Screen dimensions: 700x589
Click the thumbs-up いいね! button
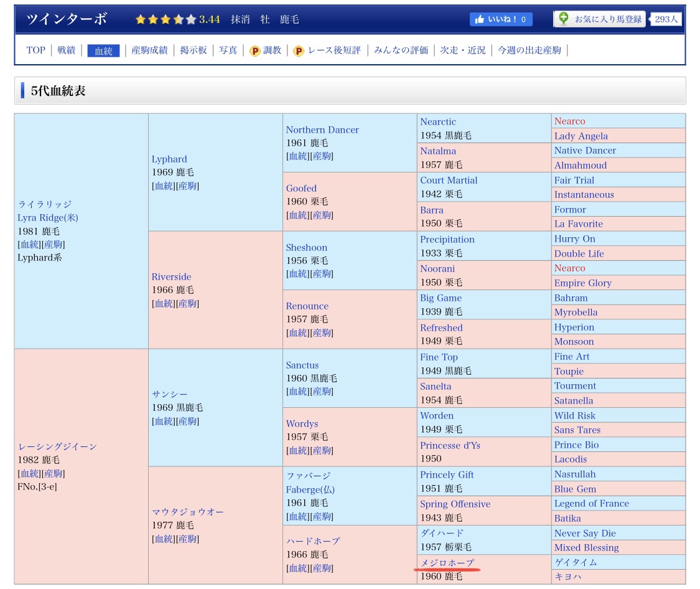[x=500, y=19]
